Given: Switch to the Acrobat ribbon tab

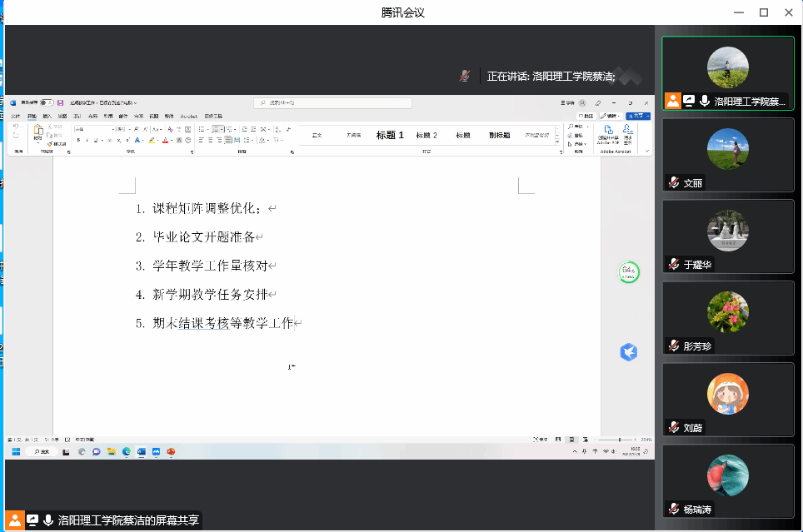Looking at the screenshot, I should (188, 116).
